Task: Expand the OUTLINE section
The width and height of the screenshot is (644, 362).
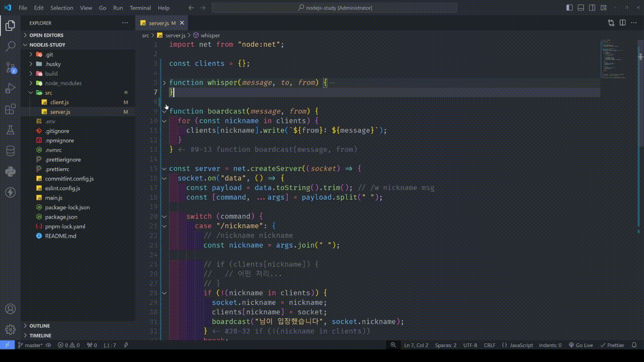Action: (39, 326)
